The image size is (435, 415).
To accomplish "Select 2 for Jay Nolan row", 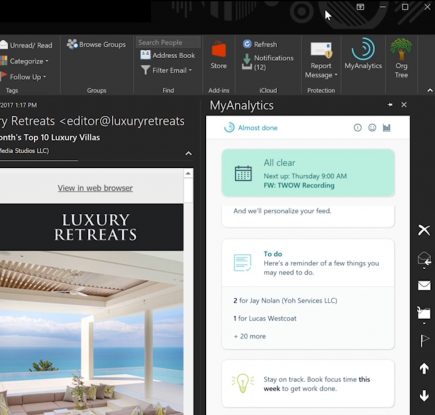I will 285,301.
